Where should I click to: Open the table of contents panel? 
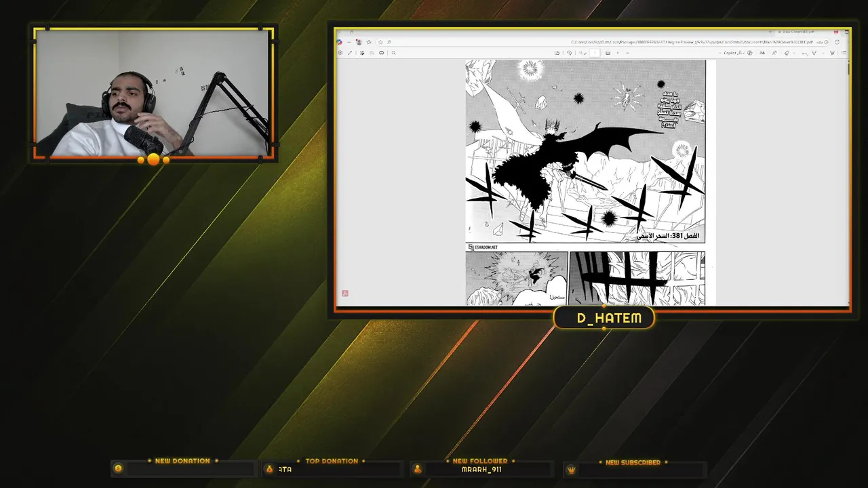(x=844, y=53)
